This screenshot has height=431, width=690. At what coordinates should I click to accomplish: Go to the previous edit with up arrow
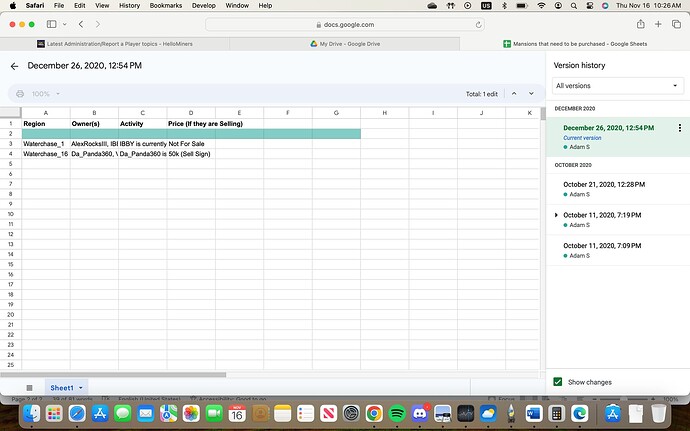point(514,94)
